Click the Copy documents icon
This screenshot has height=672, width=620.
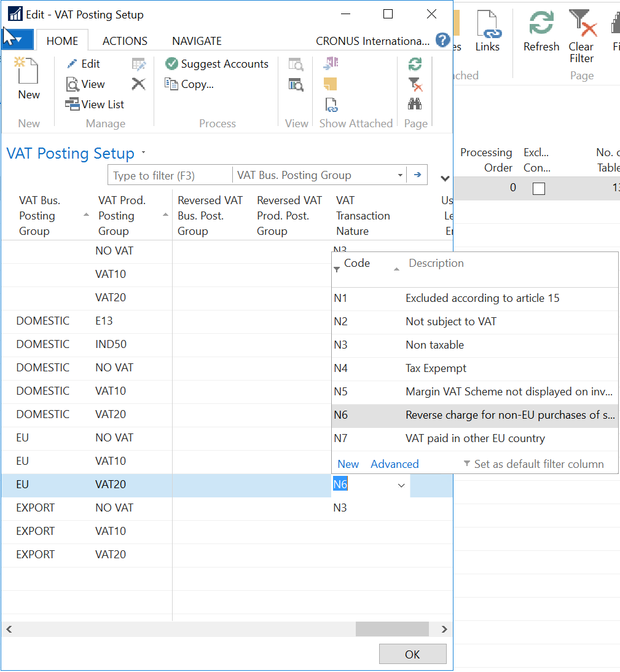[x=171, y=84]
